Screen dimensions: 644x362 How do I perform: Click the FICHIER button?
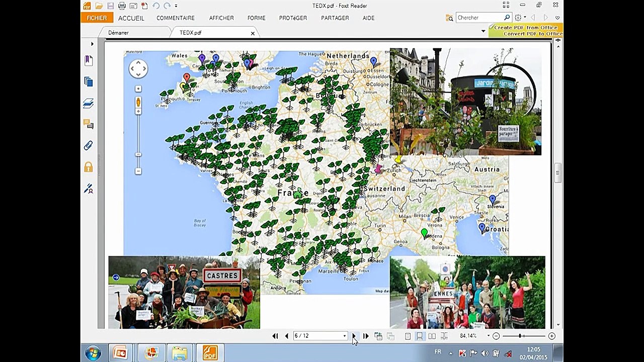coord(97,18)
